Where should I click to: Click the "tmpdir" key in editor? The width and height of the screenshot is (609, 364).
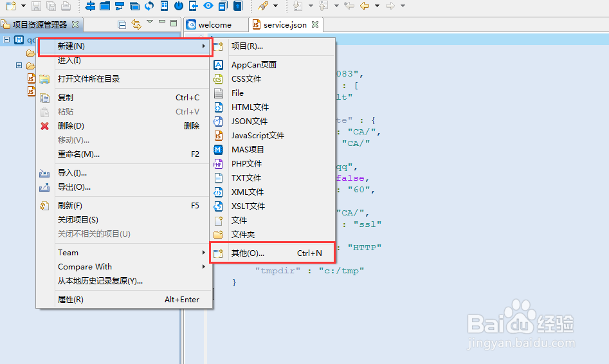point(278,270)
